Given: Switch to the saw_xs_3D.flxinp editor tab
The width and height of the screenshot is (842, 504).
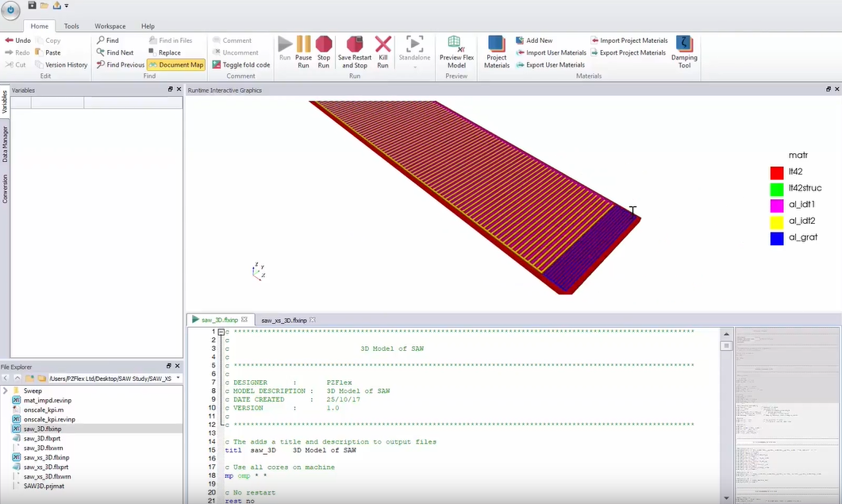Looking at the screenshot, I should pos(283,320).
